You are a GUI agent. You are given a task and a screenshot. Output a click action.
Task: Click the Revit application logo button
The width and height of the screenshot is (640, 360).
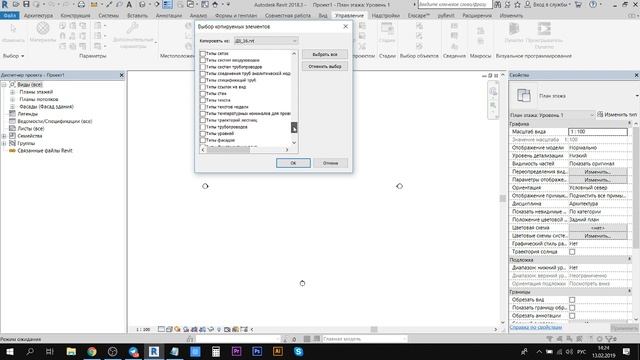click(4, 4)
